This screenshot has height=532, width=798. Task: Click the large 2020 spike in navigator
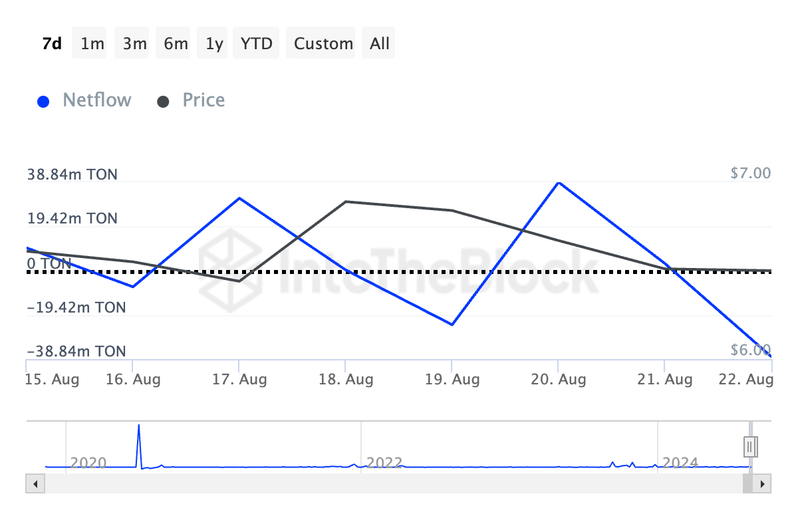tap(139, 427)
